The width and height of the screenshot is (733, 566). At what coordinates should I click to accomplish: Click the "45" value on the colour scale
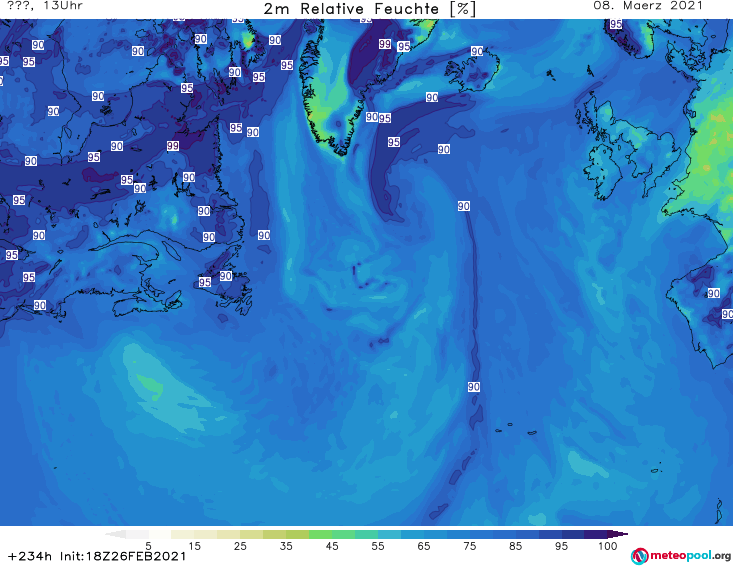332,546
